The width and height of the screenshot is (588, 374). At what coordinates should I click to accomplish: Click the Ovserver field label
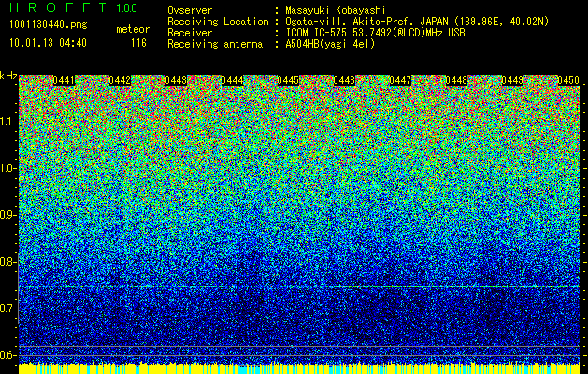click(x=190, y=10)
